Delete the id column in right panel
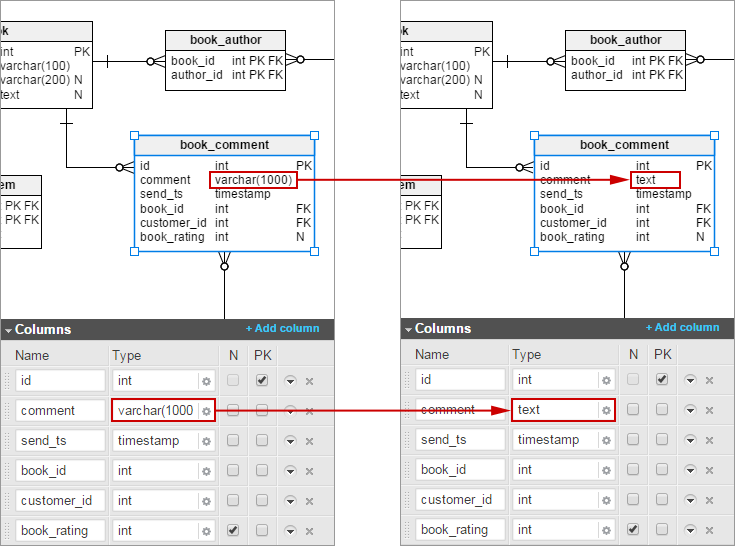Image resolution: width=735 pixels, height=546 pixels. [x=709, y=380]
